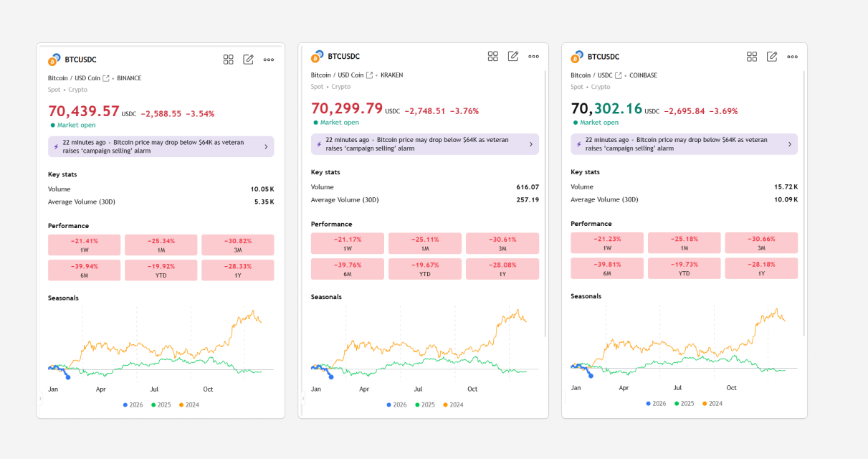Image resolution: width=868 pixels, height=459 pixels.
Task: Open three-dots menu in Kraken panel
Action: (533, 56)
